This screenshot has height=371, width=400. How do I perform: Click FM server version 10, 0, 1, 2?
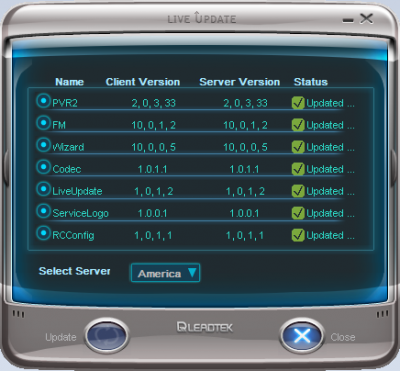(245, 125)
